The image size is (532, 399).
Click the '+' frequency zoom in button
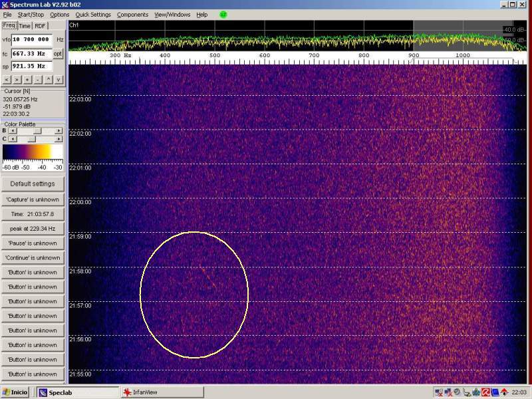coord(27,79)
